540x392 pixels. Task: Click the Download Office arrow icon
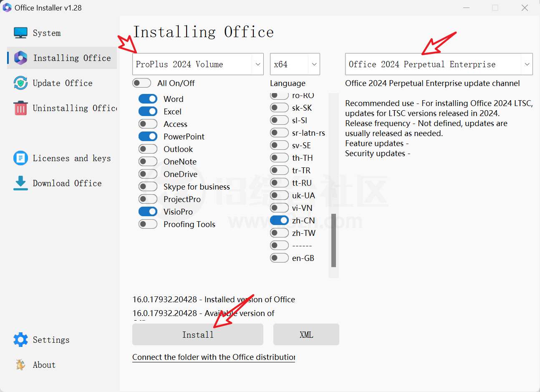(x=20, y=183)
